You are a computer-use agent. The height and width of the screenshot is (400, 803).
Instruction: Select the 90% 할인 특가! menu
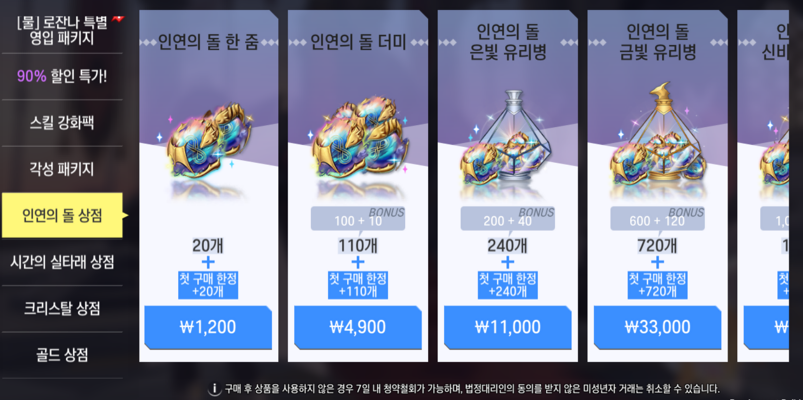(x=62, y=76)
